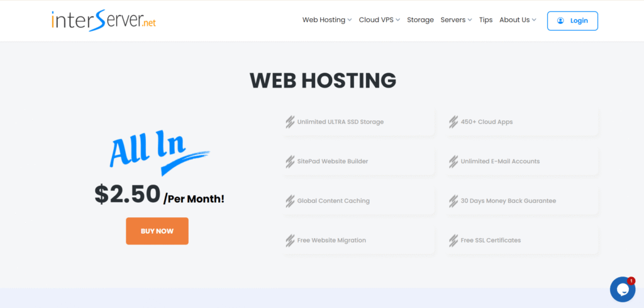Expand the About Us dropdown menu
Viewport: 644px width, 308px height.
tap(518, 20)
